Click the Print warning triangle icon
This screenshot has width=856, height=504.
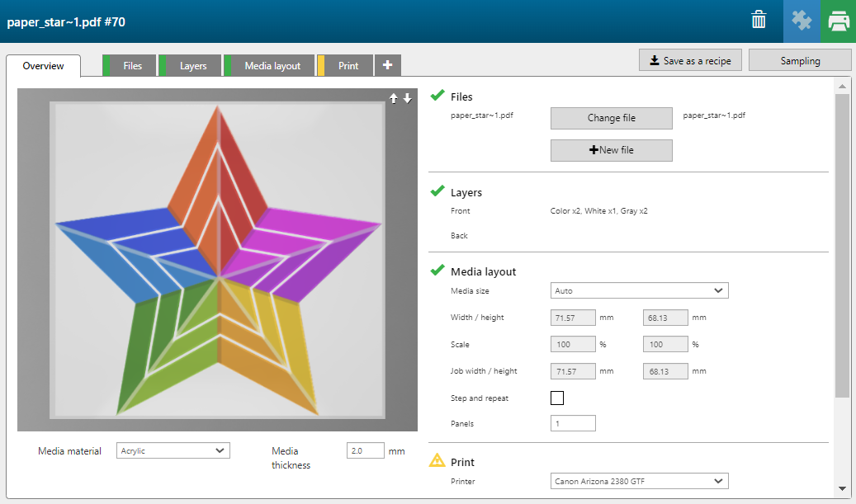[x=437, y=461]
